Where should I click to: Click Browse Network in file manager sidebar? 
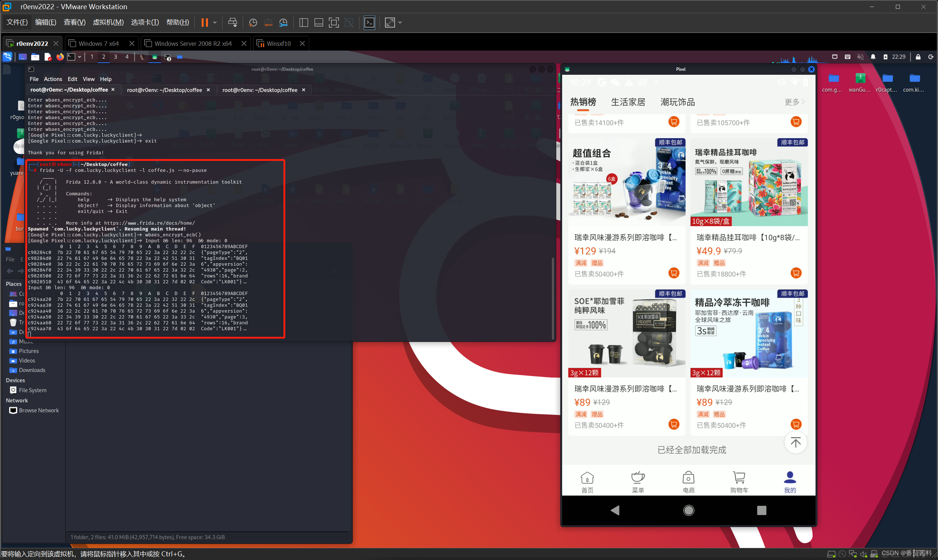[x=39, y=410]
